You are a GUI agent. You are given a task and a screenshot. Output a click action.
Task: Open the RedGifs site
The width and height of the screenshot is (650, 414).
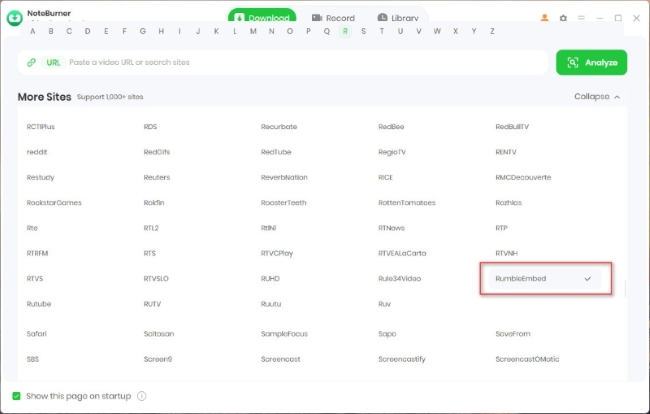157,152
